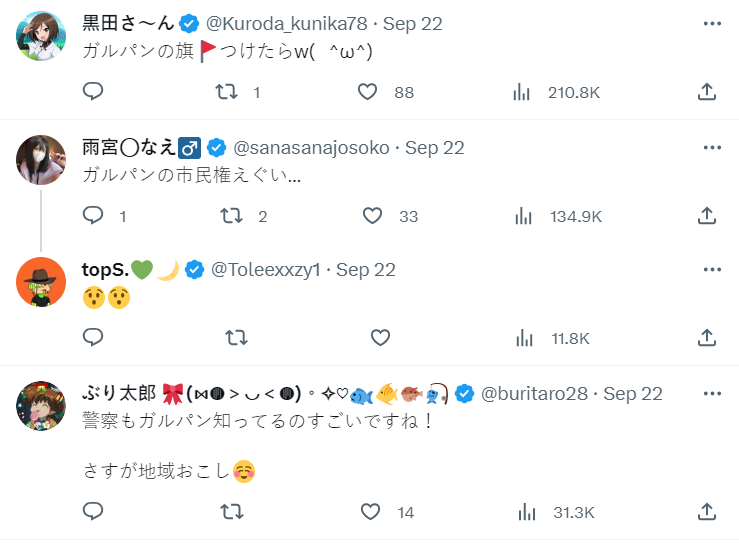Reply to Toleexxzy1's emoji tweet

pos(93,338)
